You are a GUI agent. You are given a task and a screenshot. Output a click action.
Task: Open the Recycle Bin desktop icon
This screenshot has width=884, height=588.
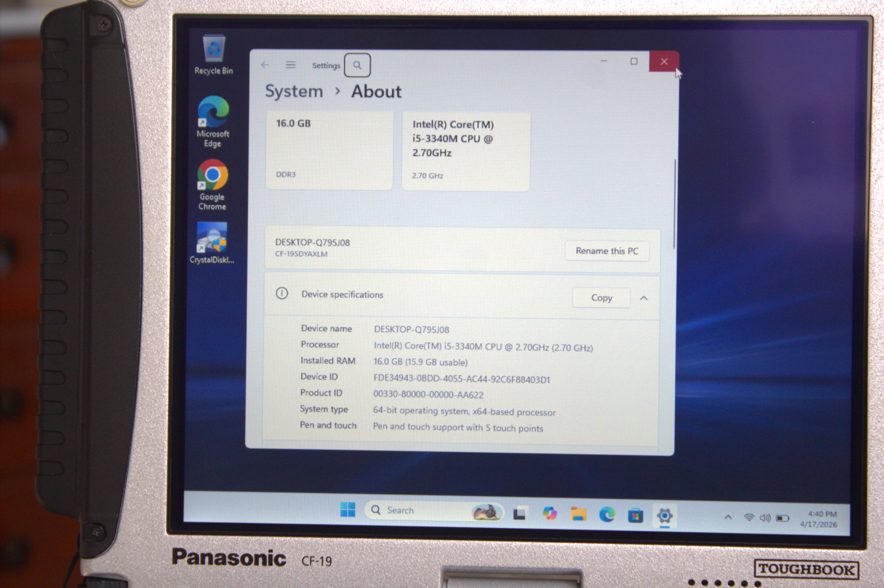pos(214,55)
